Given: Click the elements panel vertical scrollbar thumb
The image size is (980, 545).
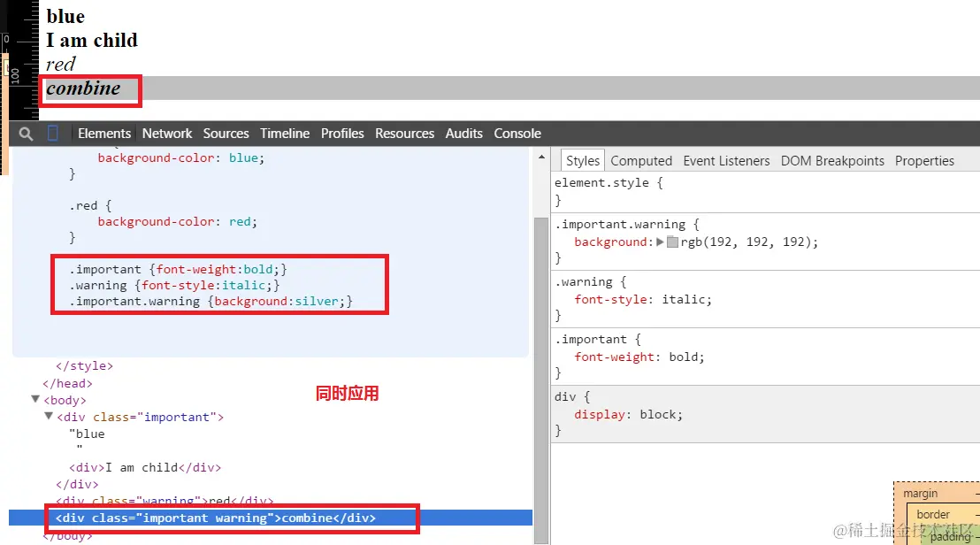Looking at the screenshot, I should pos(541,380).
